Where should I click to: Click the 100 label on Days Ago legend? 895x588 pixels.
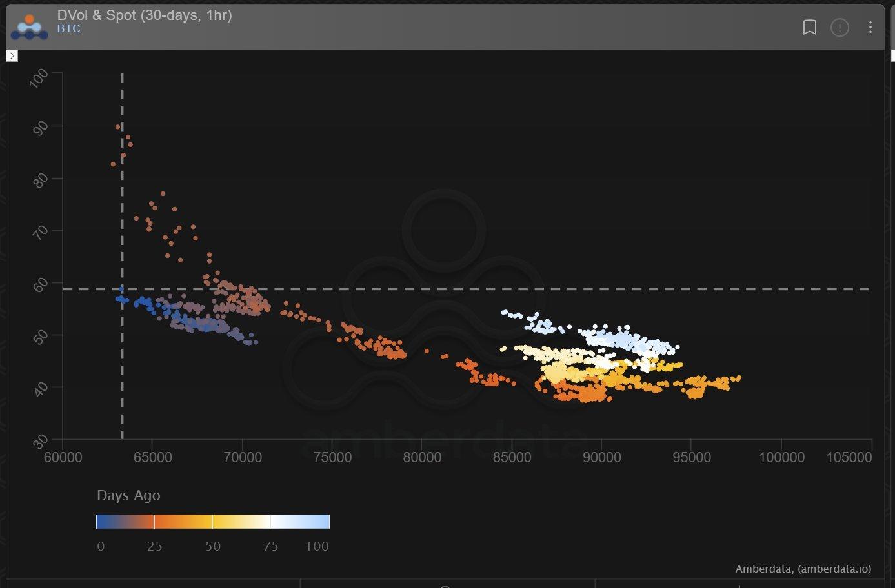[x=317, y=546]
